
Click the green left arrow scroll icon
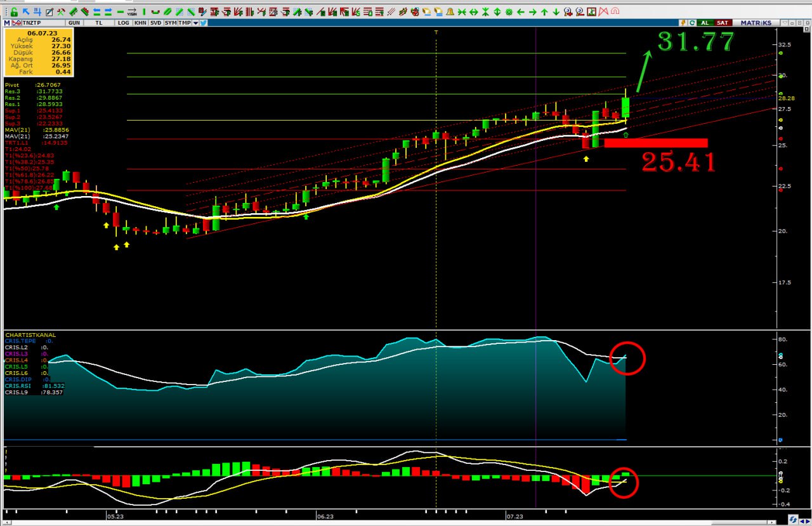(x=520, y=12)
